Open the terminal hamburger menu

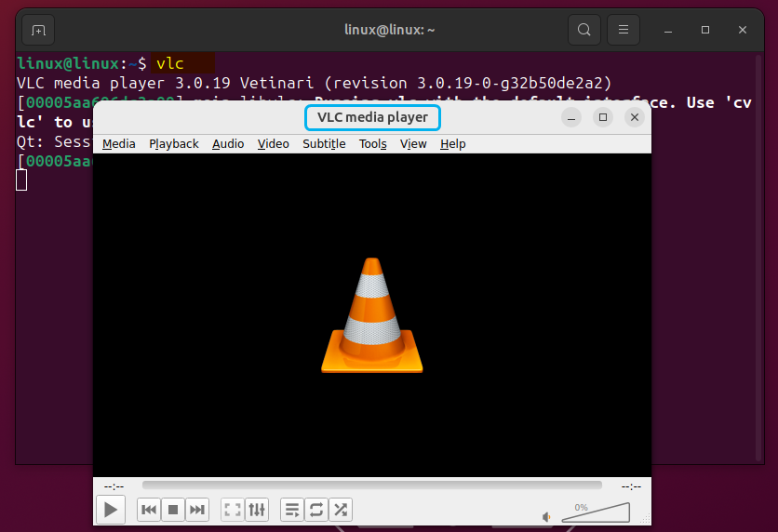coord(624,30)
